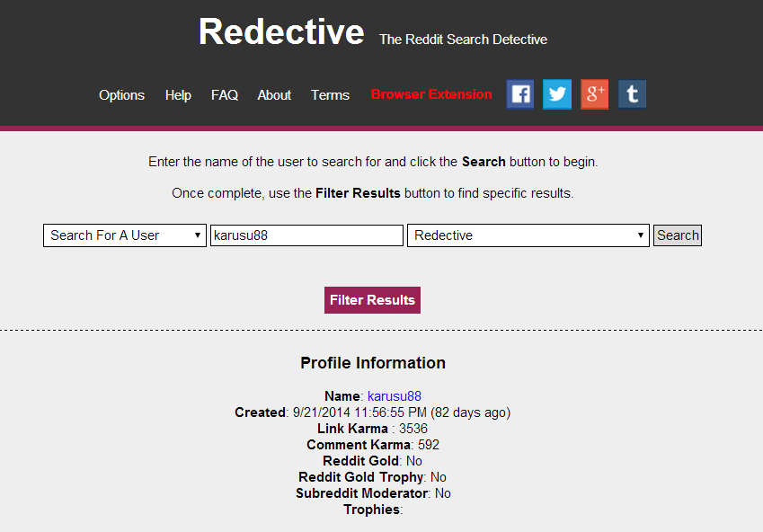763x532 pixels.
Task: Go to the FAQ page
Action: click(225, 95)
